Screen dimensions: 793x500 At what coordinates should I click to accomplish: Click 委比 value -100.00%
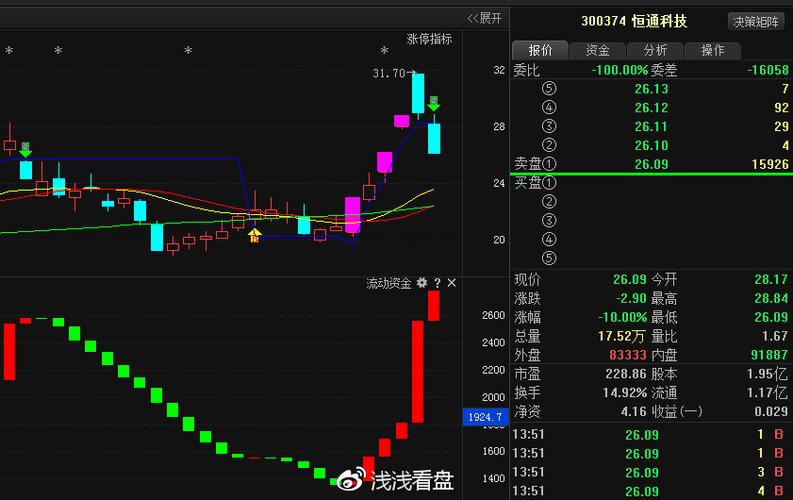620,70
